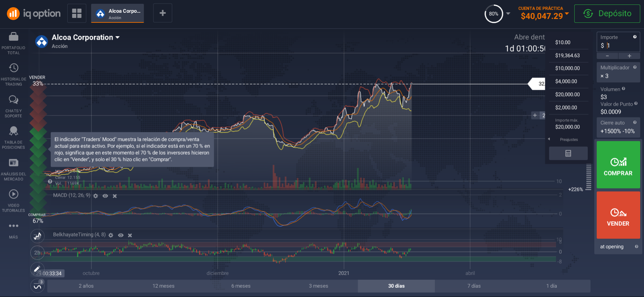Open Historial de Trading clock icon

click(13, 68)
